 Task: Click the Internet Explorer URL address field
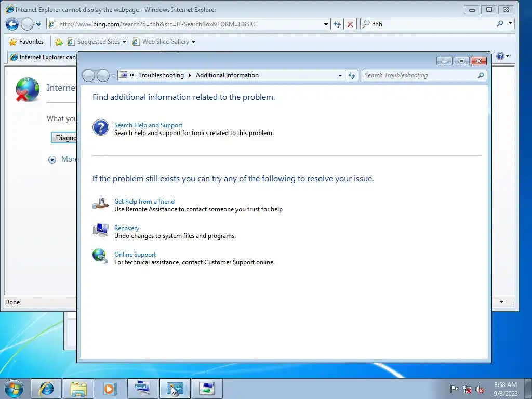click(188, 24)
